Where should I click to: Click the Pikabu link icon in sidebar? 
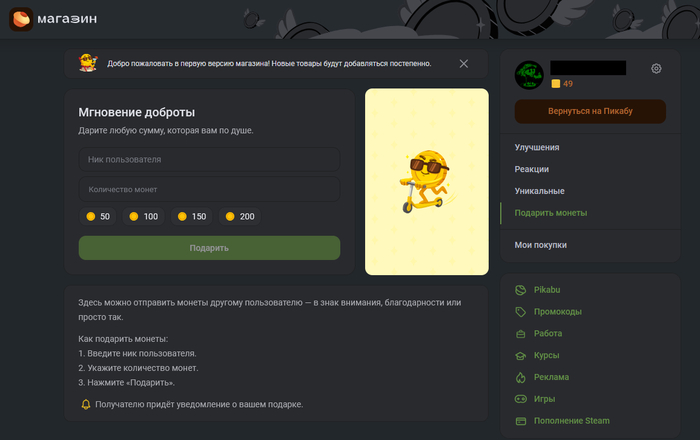click(x=520, y=290)
